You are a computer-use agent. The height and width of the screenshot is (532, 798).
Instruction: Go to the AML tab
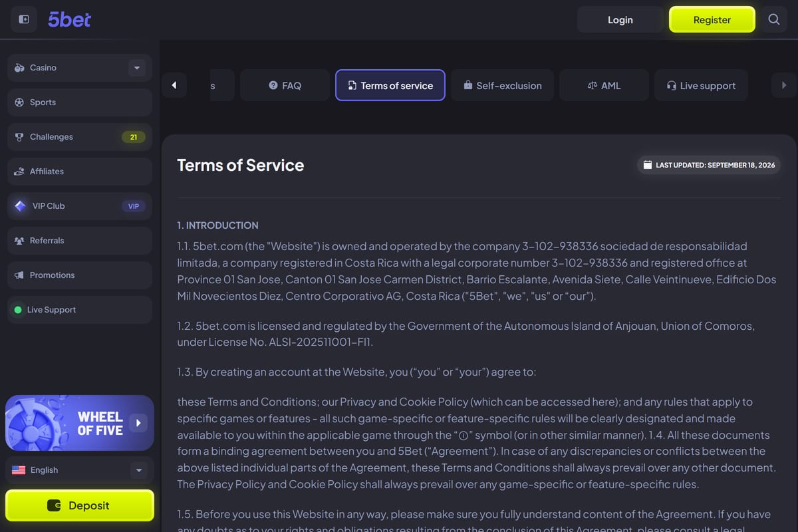point(604,86)
